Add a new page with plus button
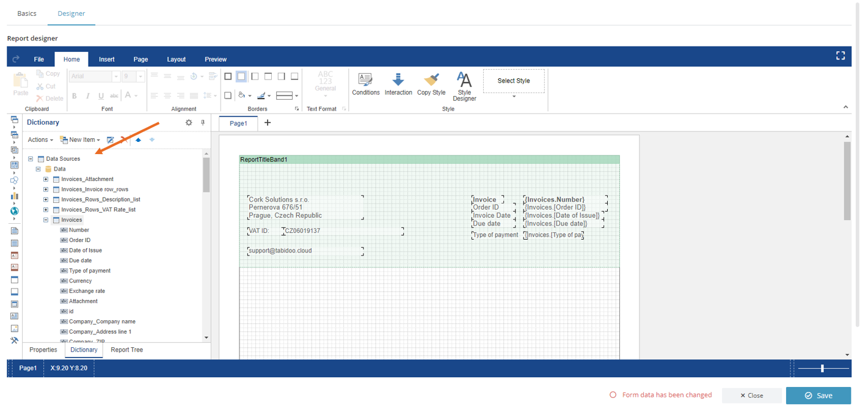The height and width of the screenshot is (412, 868). 268,123
